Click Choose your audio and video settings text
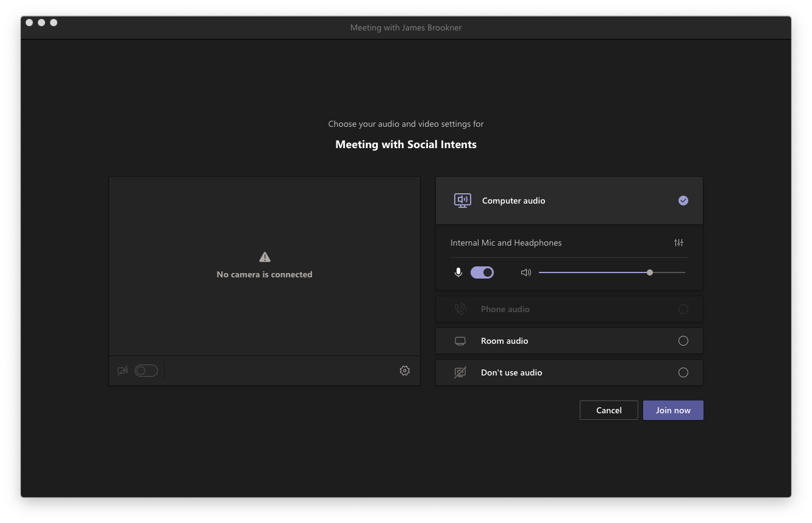This screenshot has width=812, height=523. [406, 124]
